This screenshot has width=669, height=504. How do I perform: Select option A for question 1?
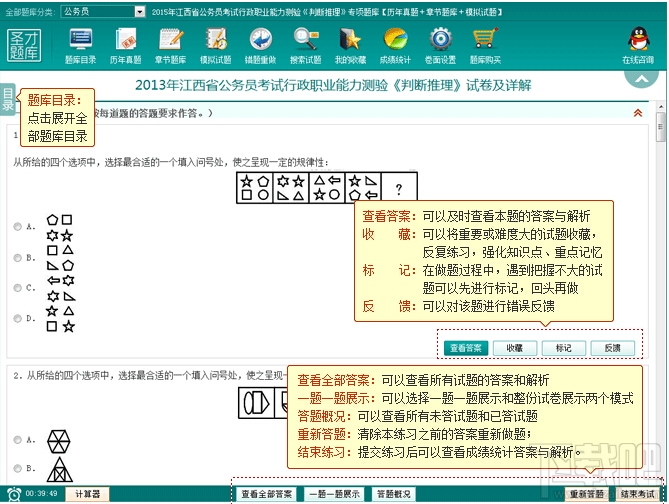click(x=17, y=227)
